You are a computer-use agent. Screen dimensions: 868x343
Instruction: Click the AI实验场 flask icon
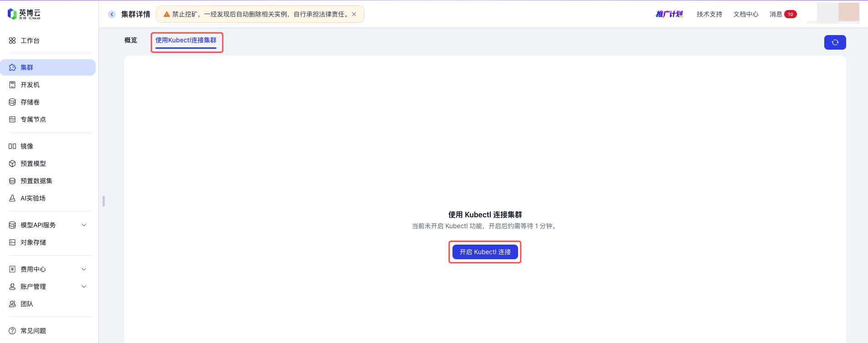click(12, 198)
